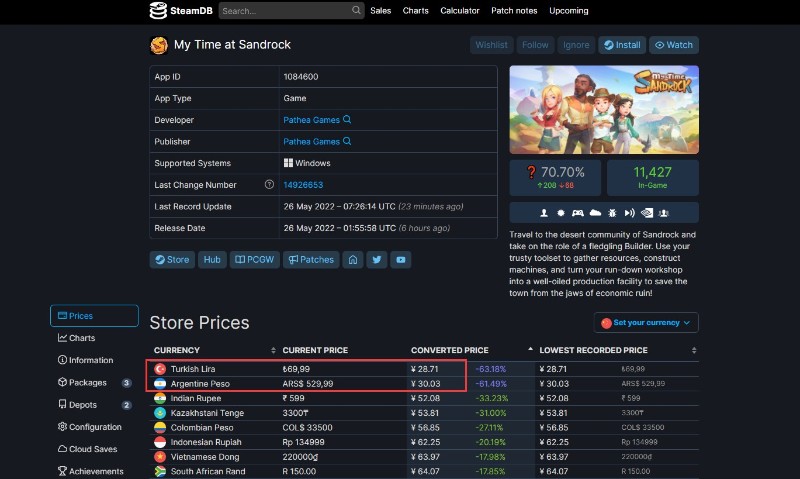This screenshot has width=800, height=479.
Task: Open the game's YouTube channel button
Action: tap(401, 260)
